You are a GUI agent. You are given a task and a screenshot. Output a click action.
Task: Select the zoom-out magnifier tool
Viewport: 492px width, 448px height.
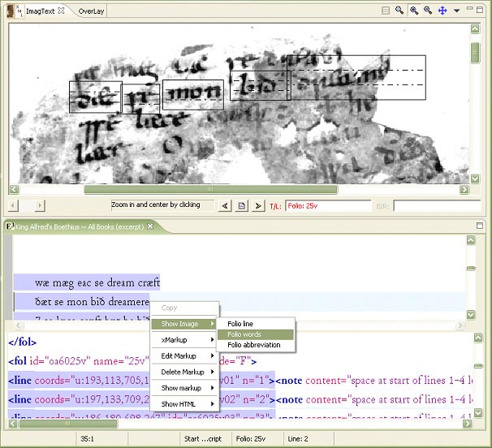tap(428, 11)
